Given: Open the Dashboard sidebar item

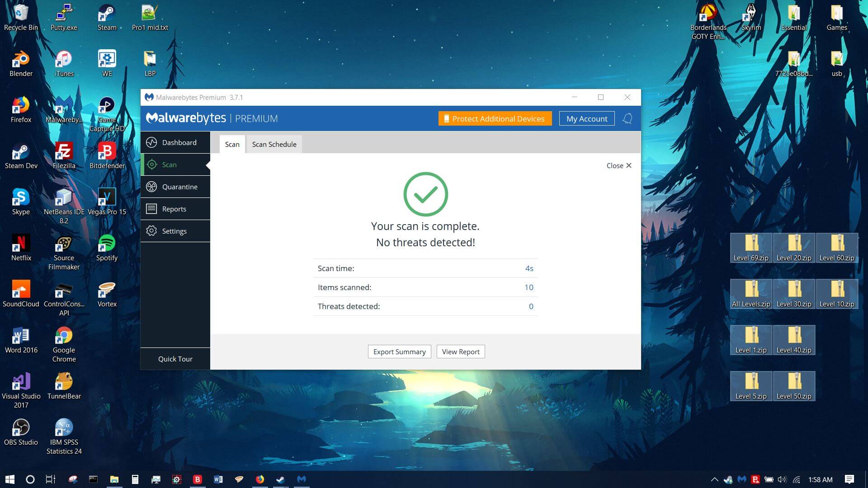Looking at the screenshot, I should (175, 142).
